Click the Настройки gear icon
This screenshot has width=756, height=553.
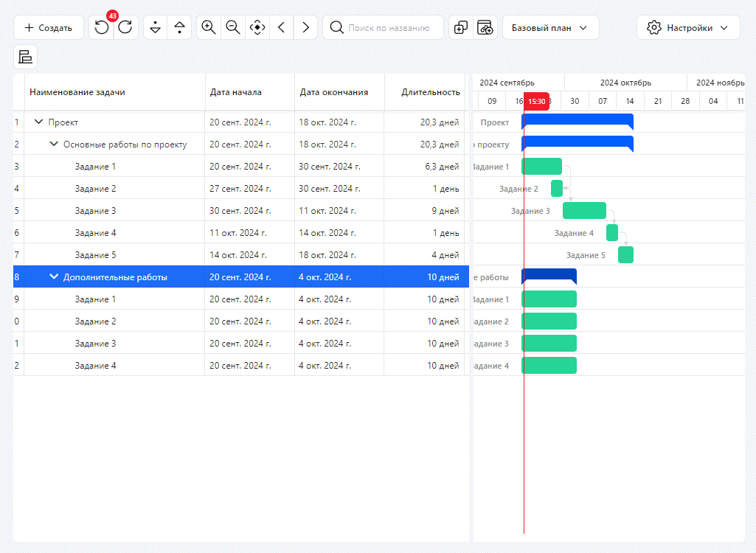pyautogui.click(x=653, y=27)
